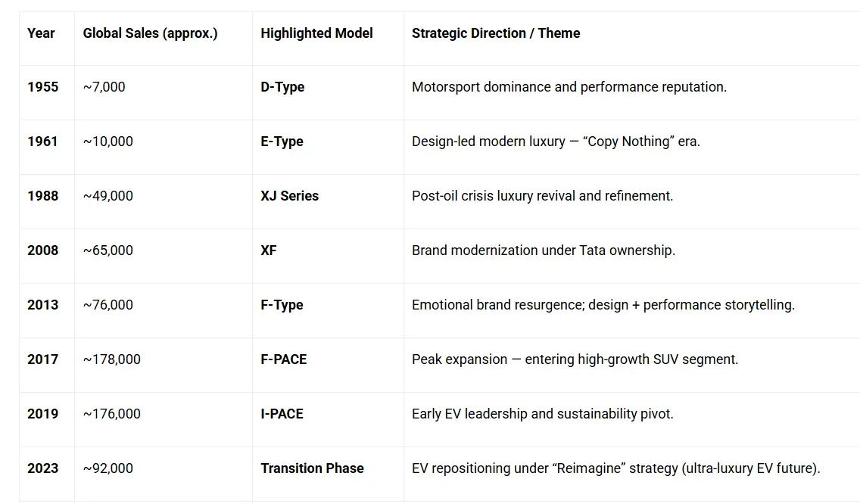Select the ~92,000 sales figure for 2023
Image resolution: width=860 pixels, height=504 pixels.
[x=108, y=468]
